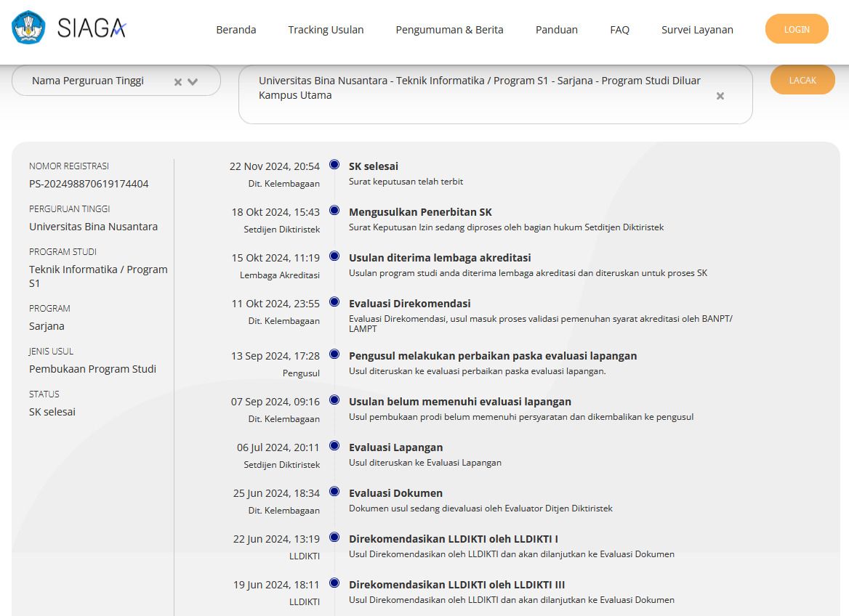The height and width of the screenshot is (616, 849).
Task: Click timeline dot for SK selesai
Action: [x=334, y=164]
